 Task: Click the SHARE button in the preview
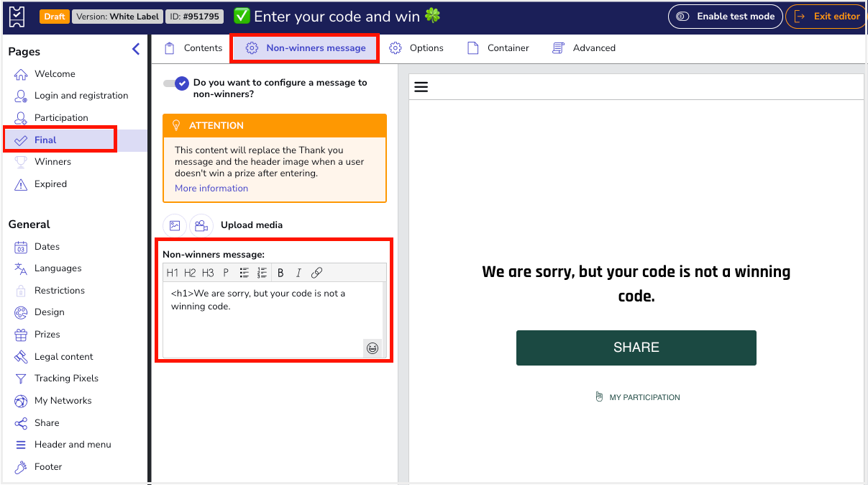click(636, 348)
